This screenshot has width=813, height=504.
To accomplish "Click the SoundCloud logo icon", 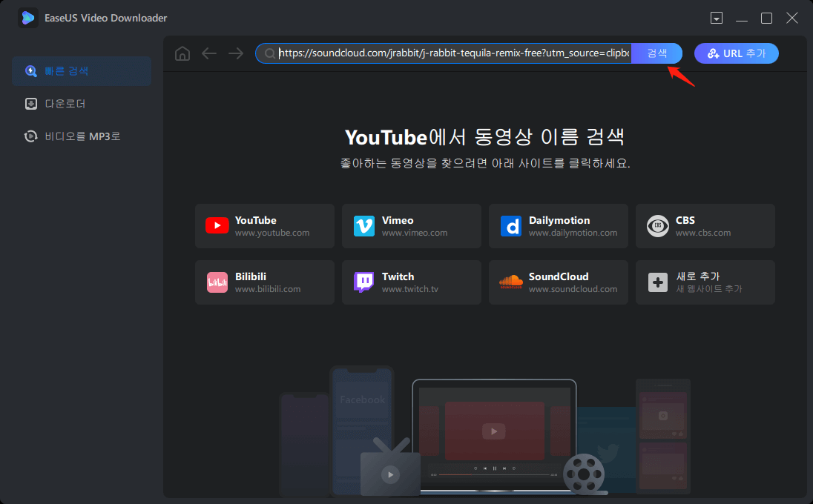I will 511,282.
